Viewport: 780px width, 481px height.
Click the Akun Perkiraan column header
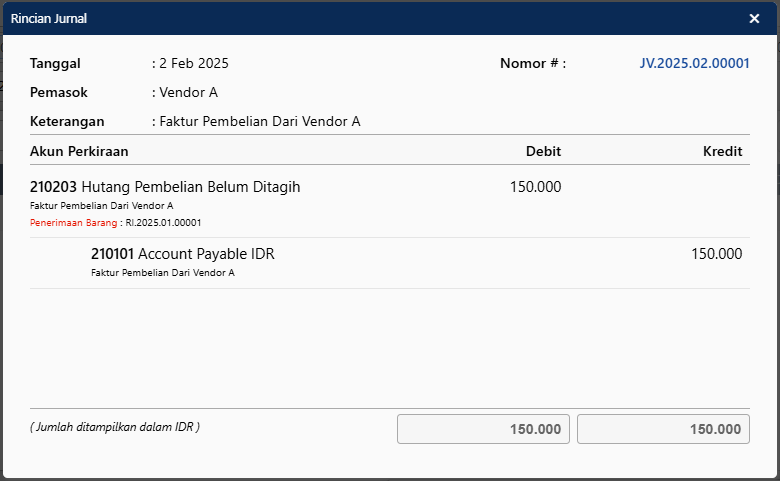[x=79, y=151]
